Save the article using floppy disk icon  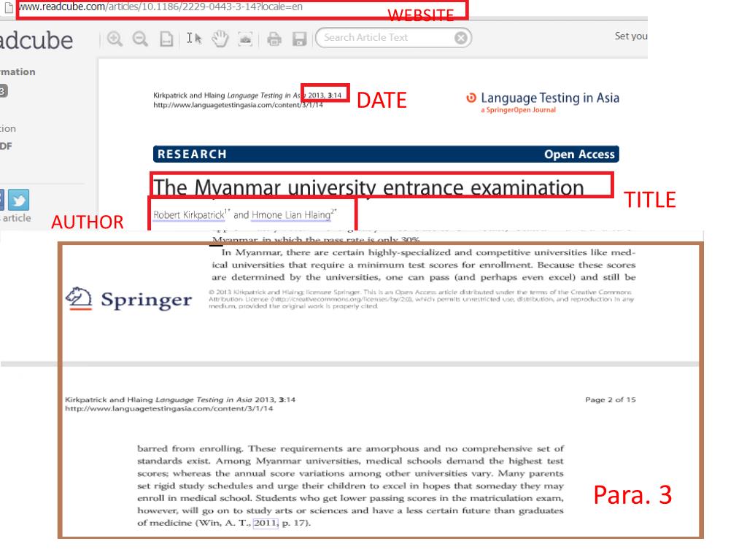300,38
